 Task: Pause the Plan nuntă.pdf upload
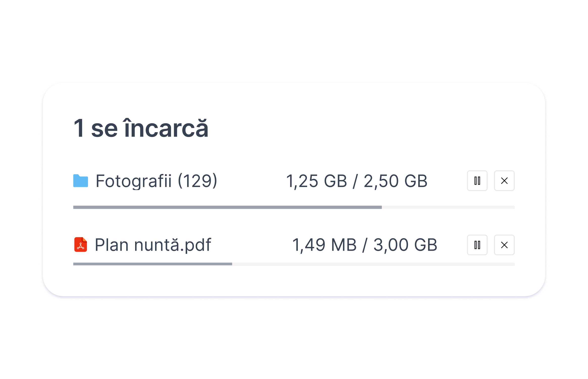[477, 245]
